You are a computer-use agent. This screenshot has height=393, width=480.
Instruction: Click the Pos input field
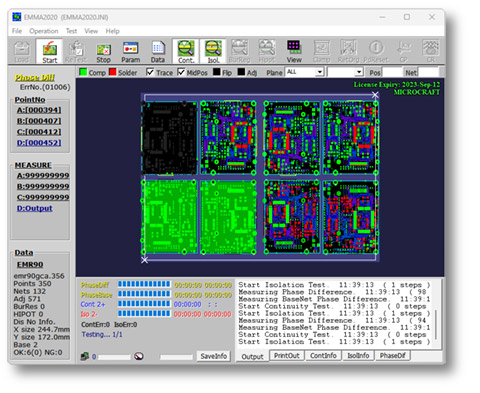392,72
